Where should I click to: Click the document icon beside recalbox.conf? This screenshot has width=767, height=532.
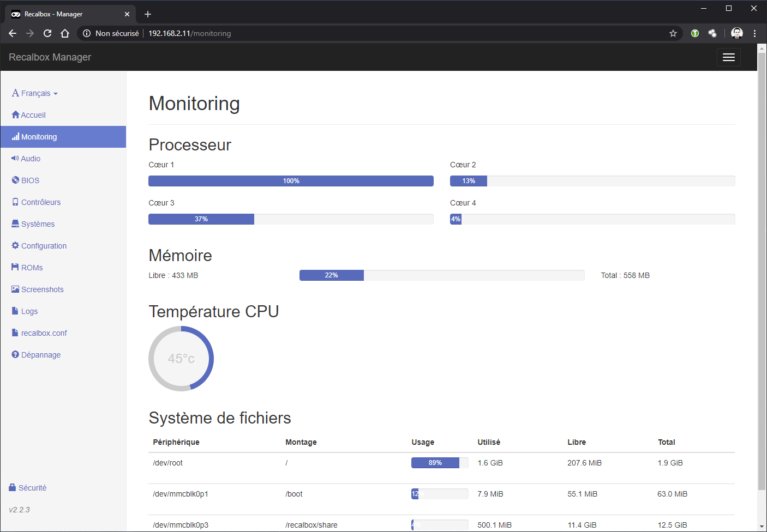(15, 333)
